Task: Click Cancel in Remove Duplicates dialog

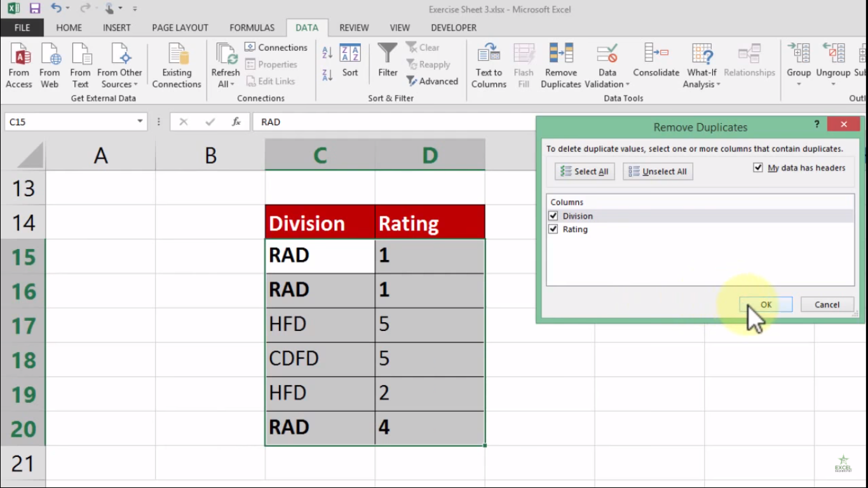Action: click(x=827, y=305)
